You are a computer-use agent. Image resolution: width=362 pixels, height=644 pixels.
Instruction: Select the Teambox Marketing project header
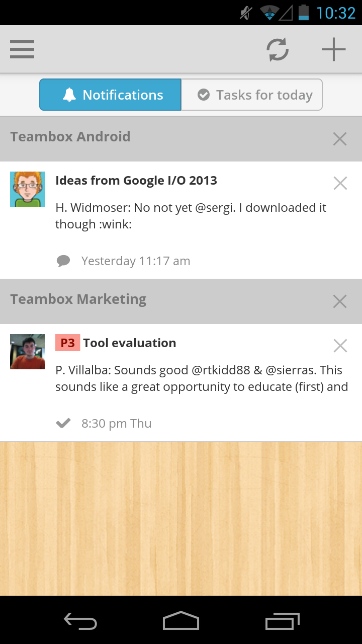point(78,299)
